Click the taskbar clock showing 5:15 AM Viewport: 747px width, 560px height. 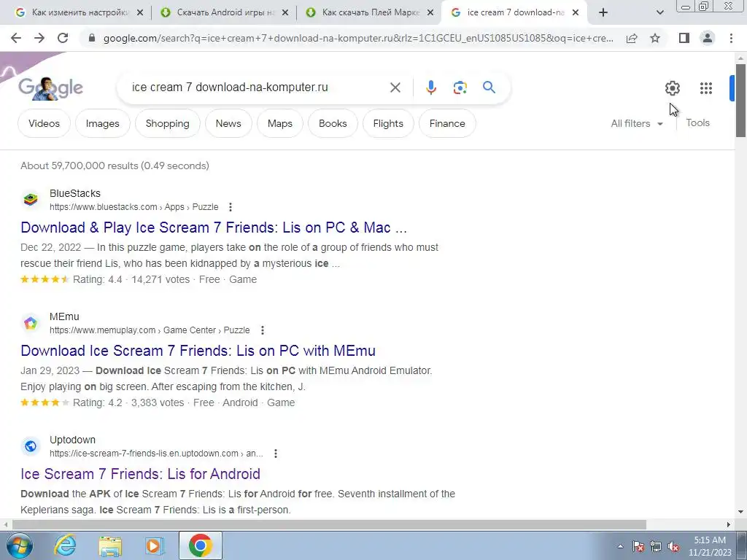pyautogui.click(x=710, y=546)
